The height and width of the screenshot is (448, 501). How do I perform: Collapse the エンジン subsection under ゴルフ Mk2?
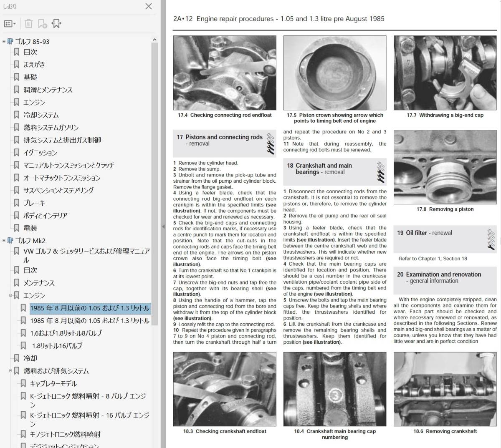pyautogui.click(x=11, y=295)
